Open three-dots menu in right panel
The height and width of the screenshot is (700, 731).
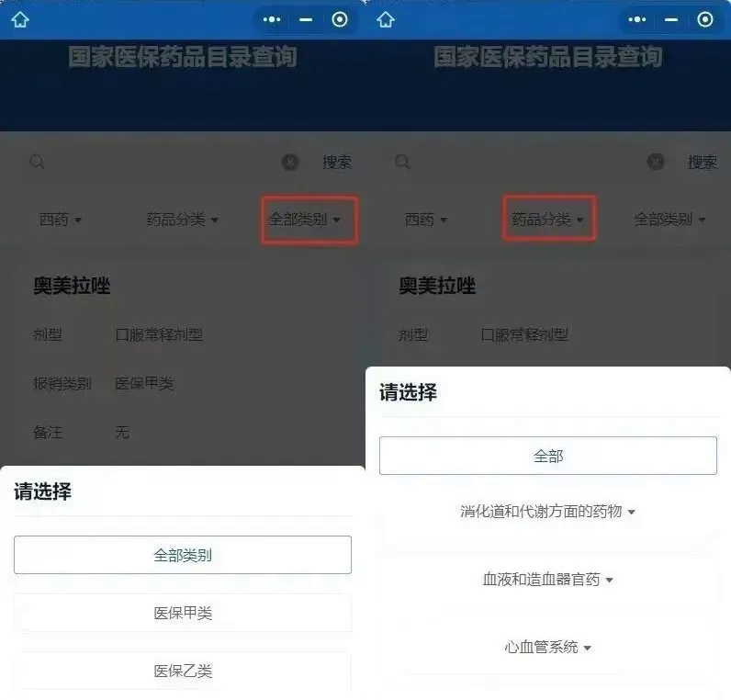pos(637,19)
